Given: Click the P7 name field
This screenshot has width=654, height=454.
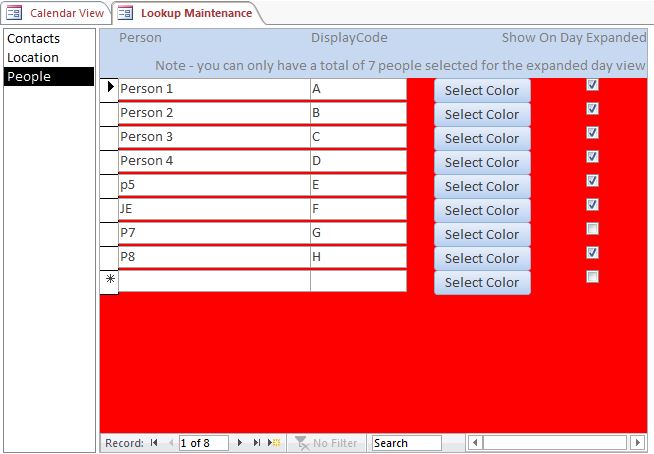Looking at the screenshot, I should pyautogui.click(x=214, y=233).
